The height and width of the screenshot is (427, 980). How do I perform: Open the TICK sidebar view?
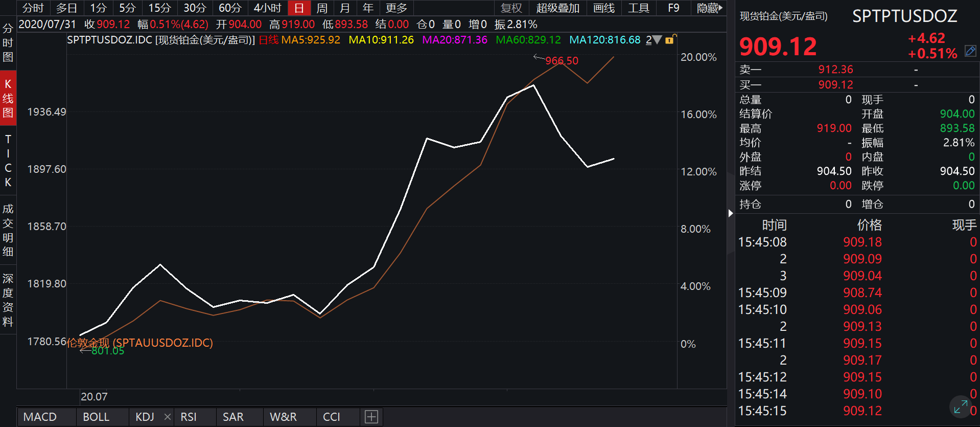pos(8,161)
